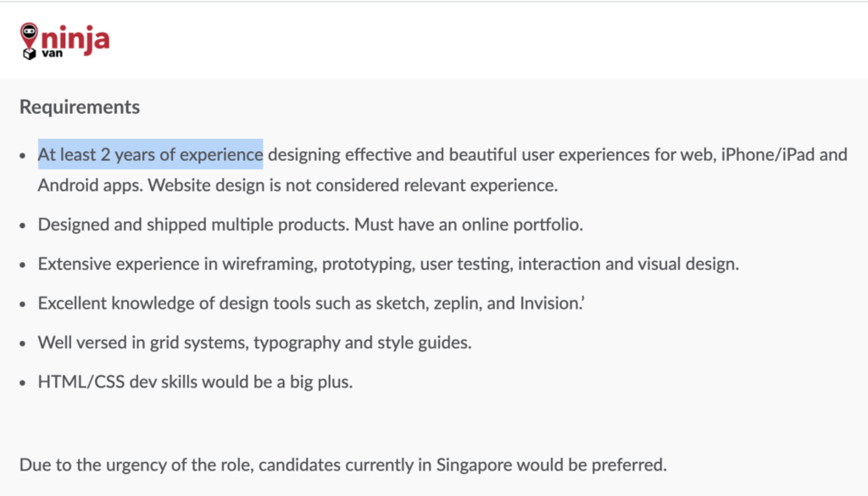
Task: Click the highlighted "At least 2 years of experience" text
Action: [150, 155]
